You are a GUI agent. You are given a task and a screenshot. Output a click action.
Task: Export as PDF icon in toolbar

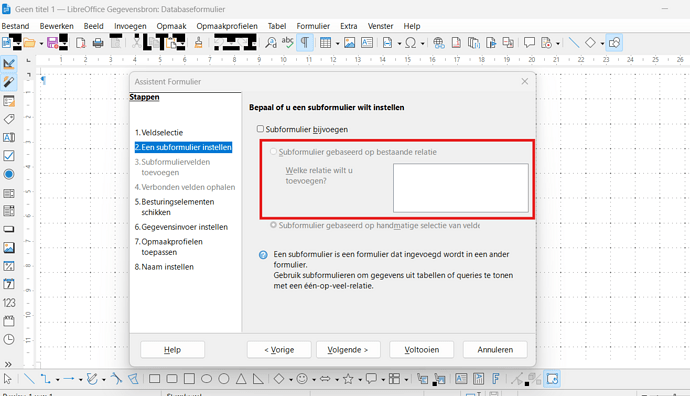pyautogui.click(x=81, y=43)
